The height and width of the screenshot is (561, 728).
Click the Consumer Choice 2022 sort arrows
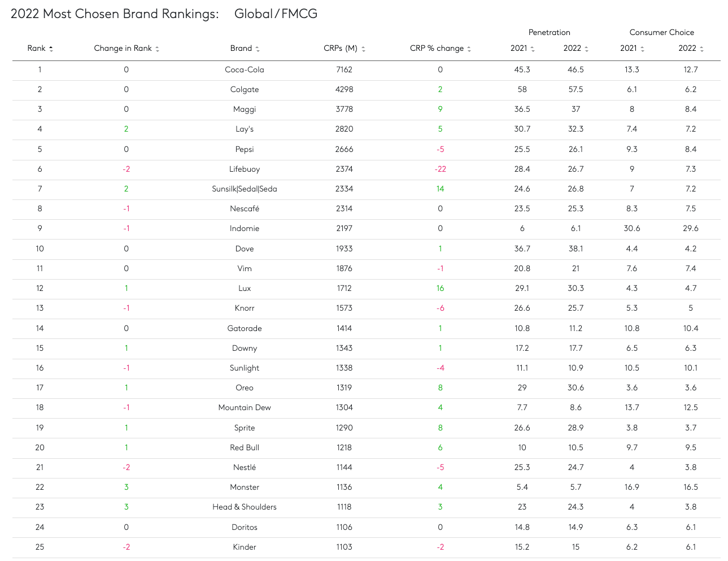tap(701, 49)
